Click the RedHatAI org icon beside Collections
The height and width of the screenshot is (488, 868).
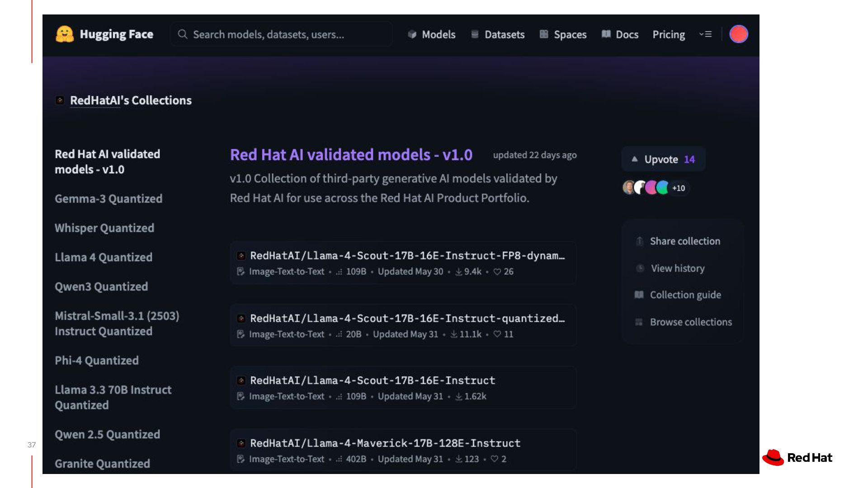pyautogui.click(x=60, y=100)
